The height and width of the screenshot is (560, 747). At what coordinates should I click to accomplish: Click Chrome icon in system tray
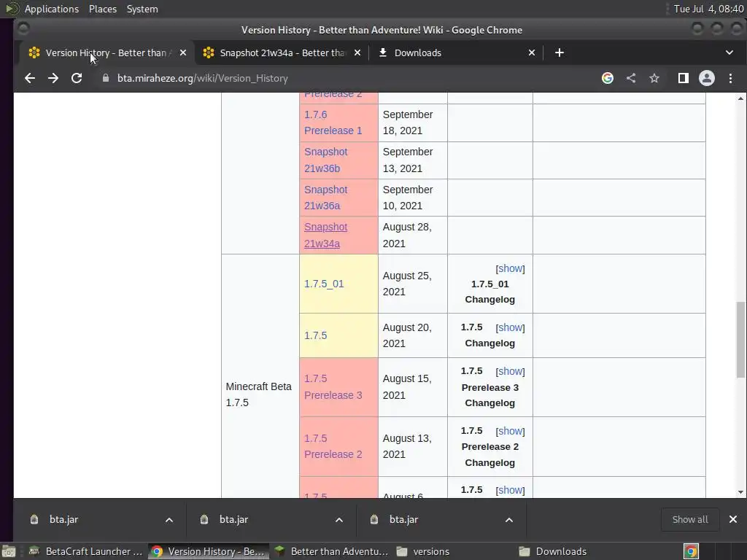point(691,551)
